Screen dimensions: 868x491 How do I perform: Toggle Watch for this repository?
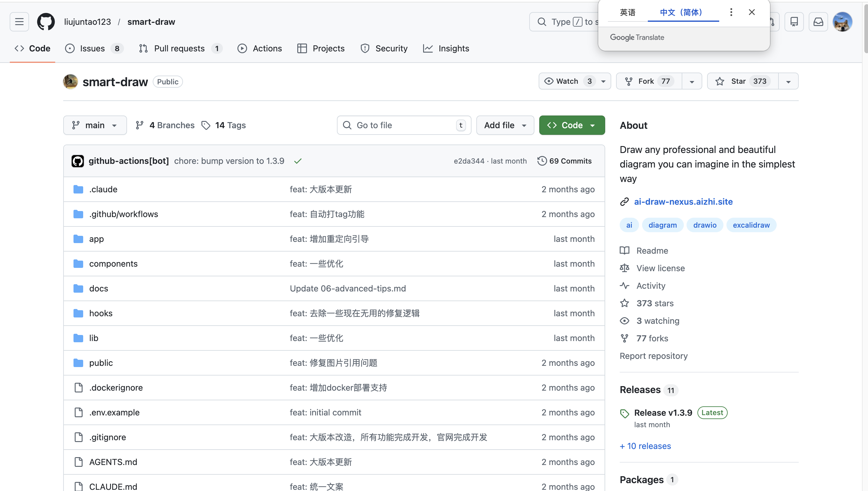tap(567, 81)
